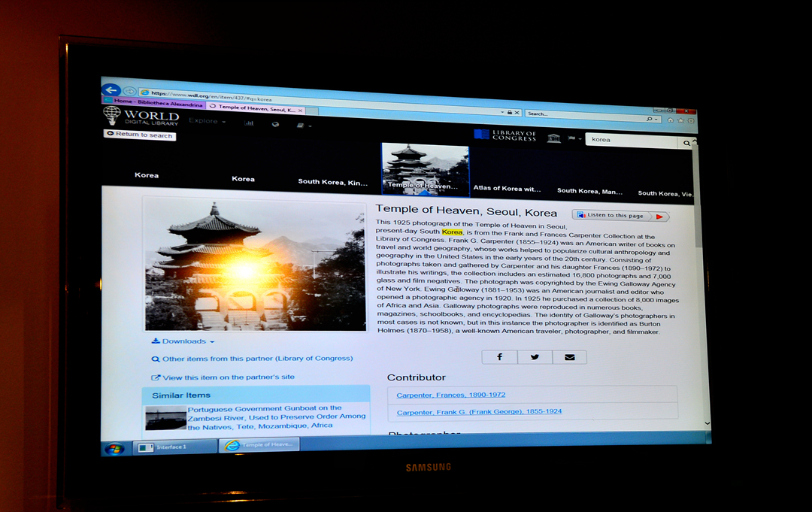The height and width of the screenshot is (512, 812).
Task: Click the World Digital Library globe logo
Action: (x=111, y=115)
